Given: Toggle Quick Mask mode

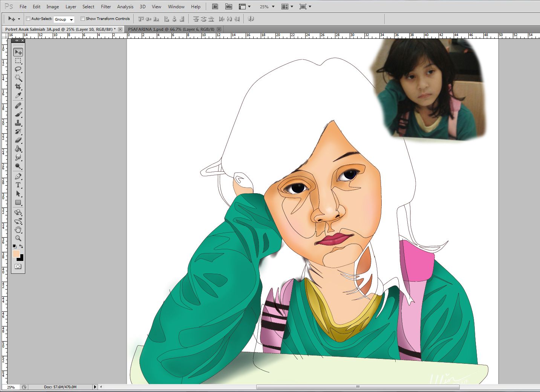Looking at the screenshot, I should (x=18, y=266).
